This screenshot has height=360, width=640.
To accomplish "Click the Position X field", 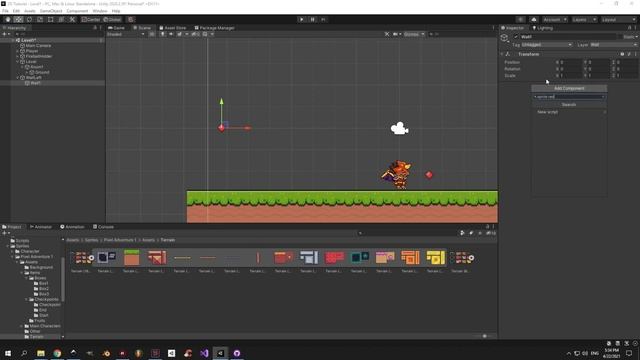I will click(570, 62).
